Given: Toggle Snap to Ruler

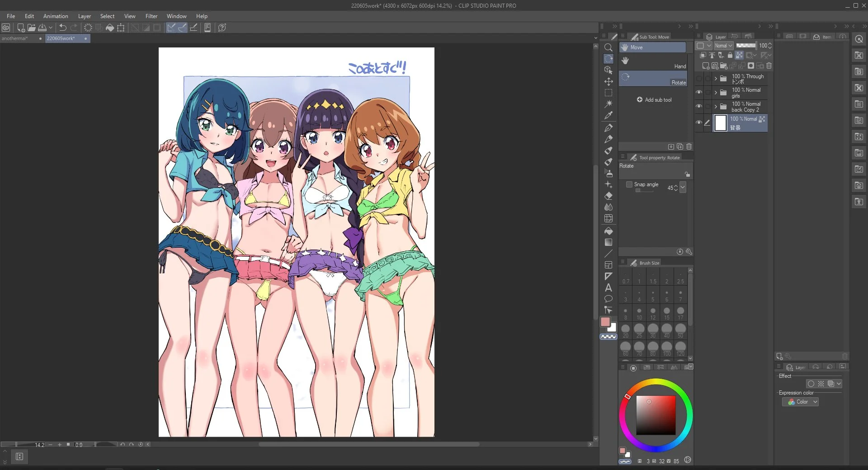Looking at the screenshot, I should [x=171, y=28].
